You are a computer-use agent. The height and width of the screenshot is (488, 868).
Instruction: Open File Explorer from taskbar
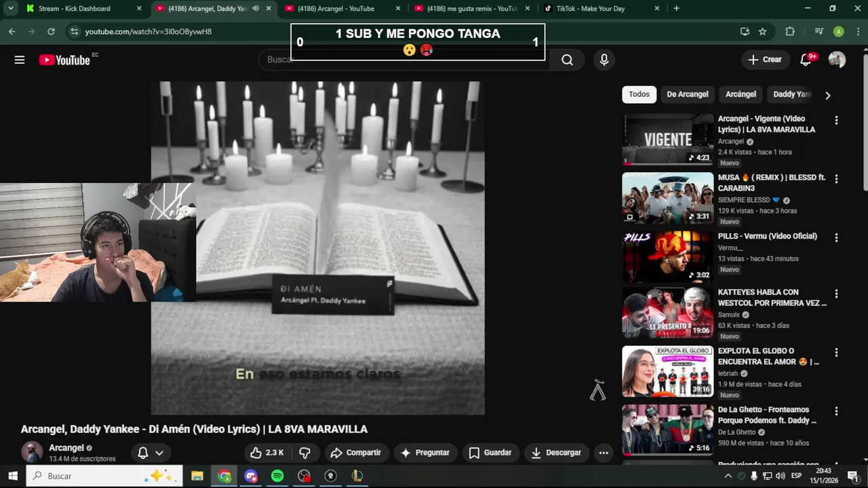(x=197, y=476)
